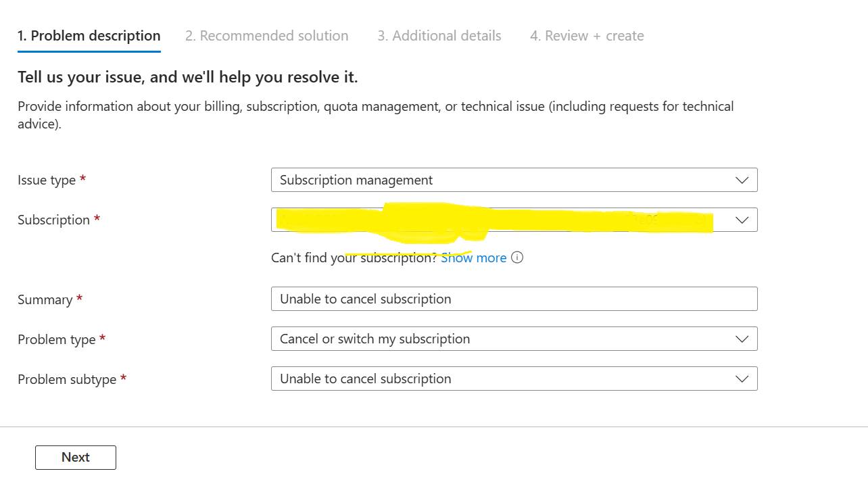This screenshot has width=868, height=486.
Task: Click the info icon beside Show more
Action: point(517,258)
